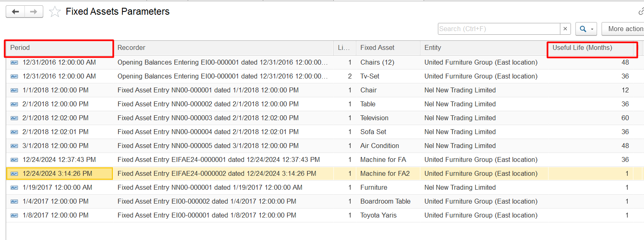Click recorder Fixed Asset Entry EIFAE24-0000002
Image resolution: width=644 pixels, height=240 pixels.
(x=217, y=174)
